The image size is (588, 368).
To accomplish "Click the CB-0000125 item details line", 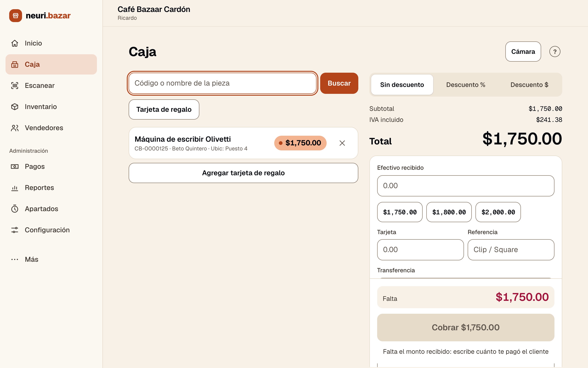I will pyautogui.click(x=191, y=149).
